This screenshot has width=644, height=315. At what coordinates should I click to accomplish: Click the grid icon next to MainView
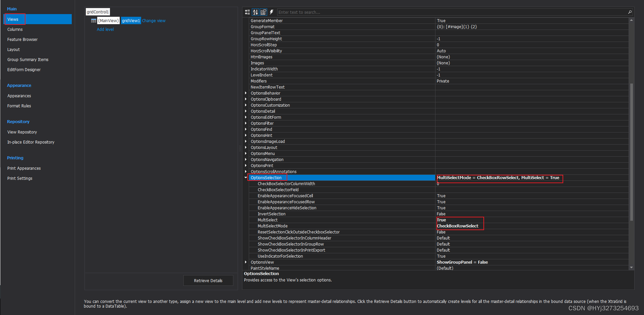tap(94, 20)
